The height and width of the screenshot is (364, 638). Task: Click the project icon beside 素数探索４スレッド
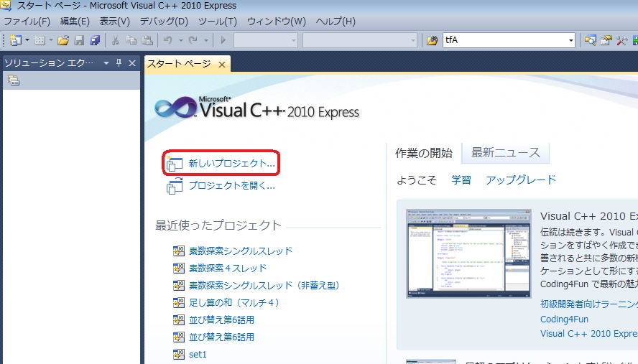(x=179, y=268)
